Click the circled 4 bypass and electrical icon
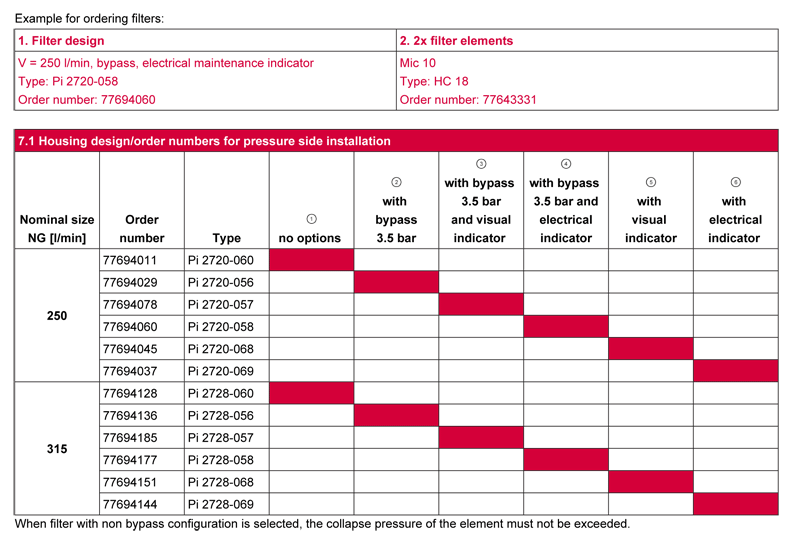This screenshot has width=786, height=535. 566,164
